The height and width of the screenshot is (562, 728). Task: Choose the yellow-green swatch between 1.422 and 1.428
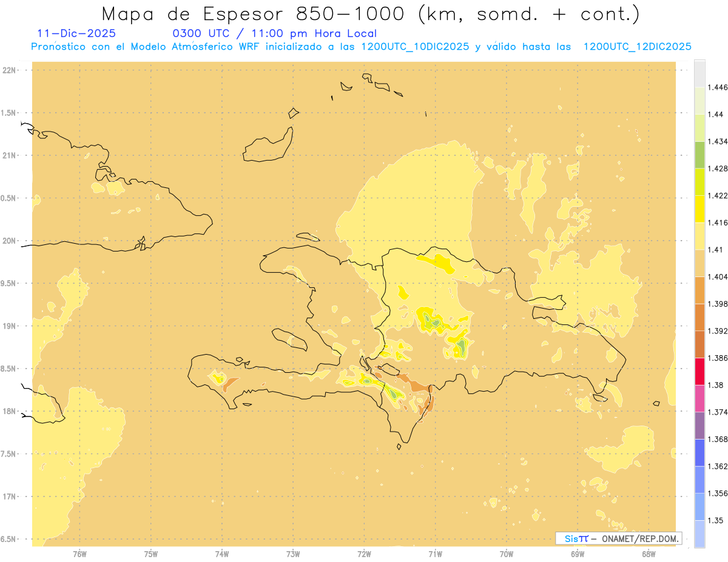tap(699, 182)
